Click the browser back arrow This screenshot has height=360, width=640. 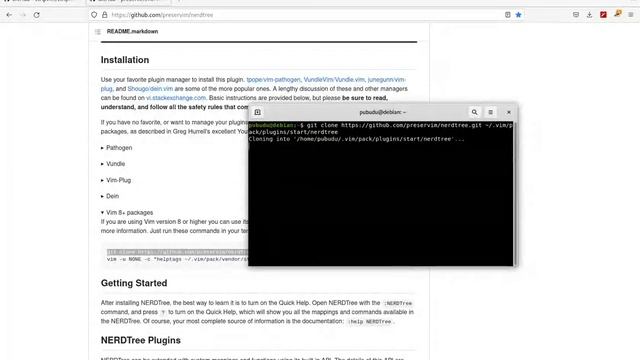tap(9, 15)
